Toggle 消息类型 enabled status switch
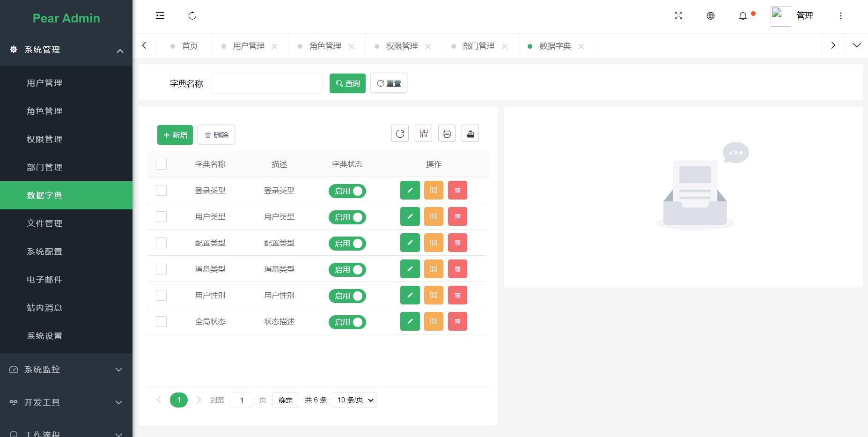 347,269
